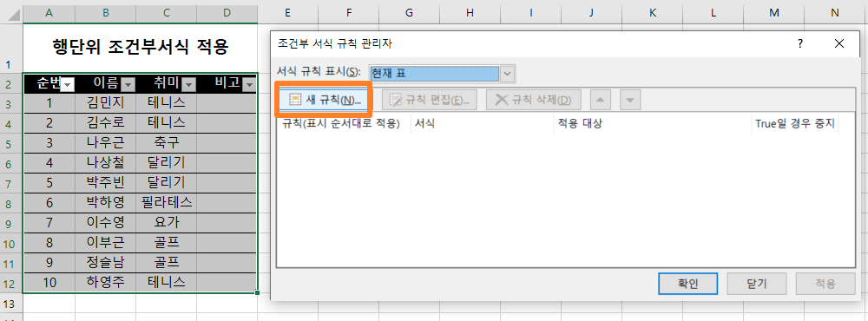Click the move rule down arrow

(x=630, y=100)
